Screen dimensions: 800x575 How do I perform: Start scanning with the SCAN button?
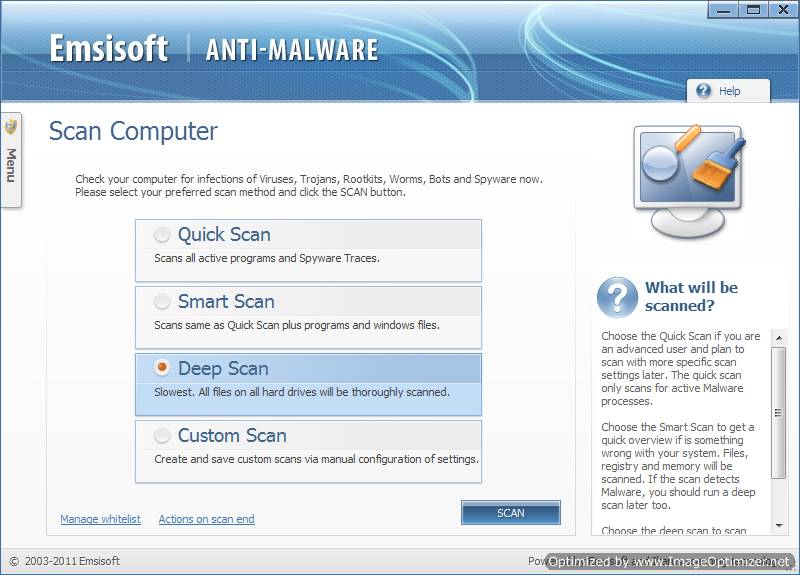tap(511, 513)
